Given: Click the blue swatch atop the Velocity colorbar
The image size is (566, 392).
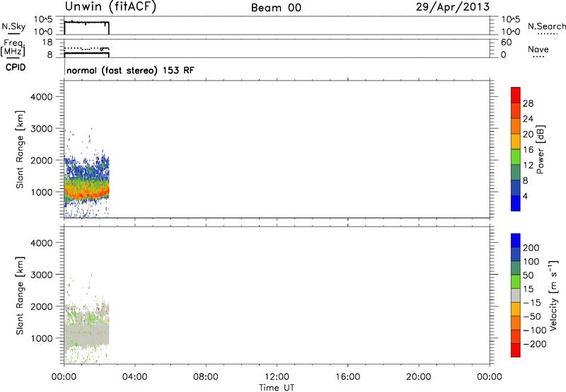Looking at the screenshot, I should coord(516,241).
